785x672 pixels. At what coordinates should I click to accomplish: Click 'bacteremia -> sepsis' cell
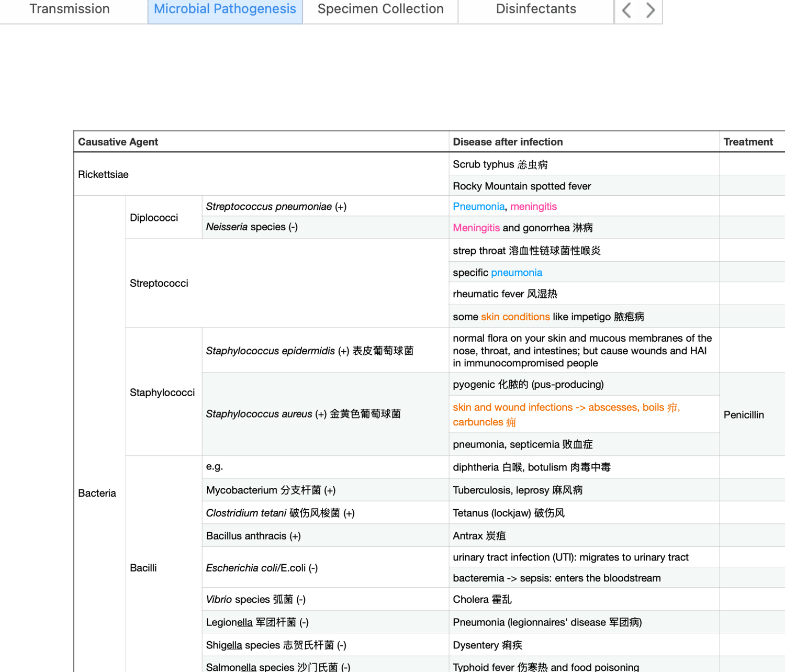pyautogui.click(x=584, y=578)
